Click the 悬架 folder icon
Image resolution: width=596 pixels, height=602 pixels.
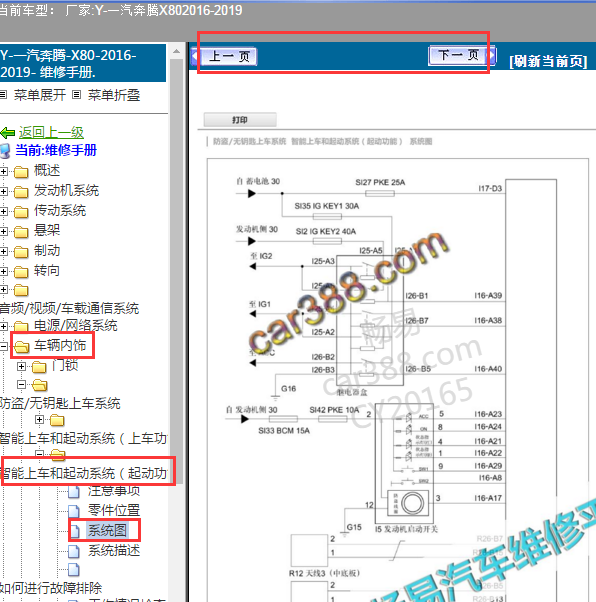tap(21, 232)
